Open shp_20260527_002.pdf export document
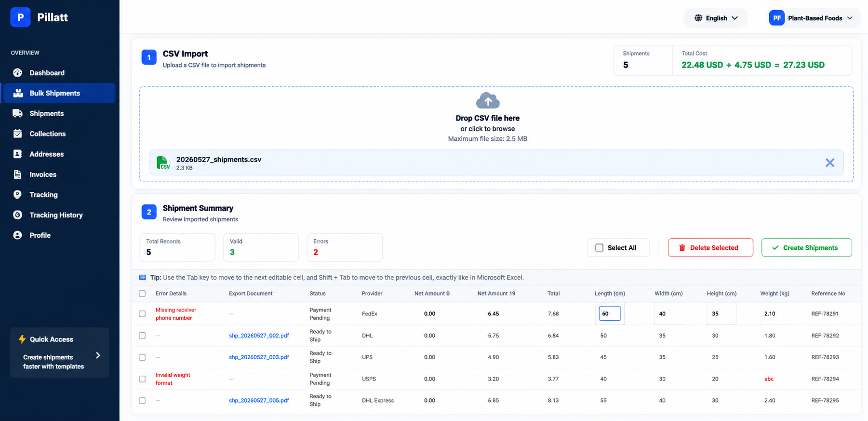Viewport: 868px width, 421px height. 259,336
